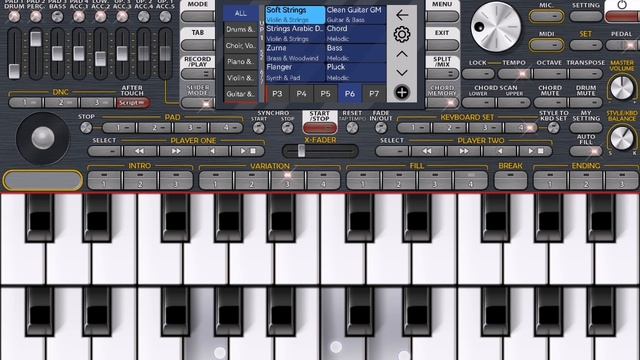The width and height of the screenshot is (640, 360).
Task: Click the Fade In/Out round button
Action: [x=381, y=128]
